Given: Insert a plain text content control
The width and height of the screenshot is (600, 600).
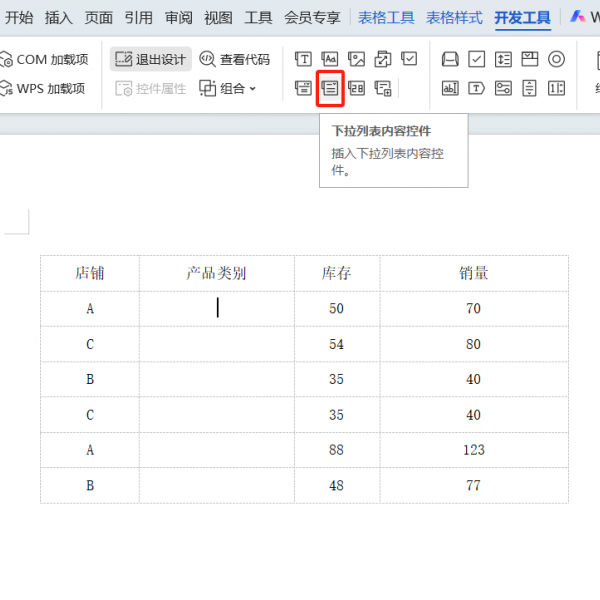Looking at the screenshot, I should (x=330, y=60).
